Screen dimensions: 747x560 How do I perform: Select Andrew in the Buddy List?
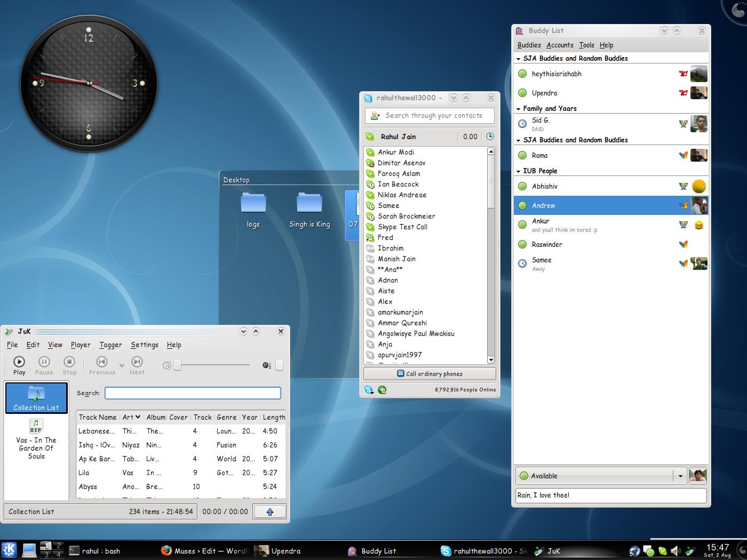coord(611,205)
